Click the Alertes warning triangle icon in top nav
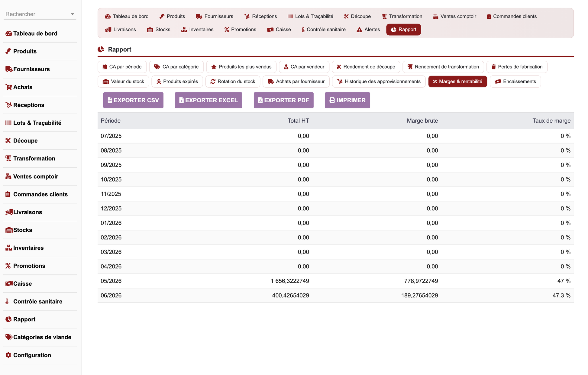 tap(359, 30)
